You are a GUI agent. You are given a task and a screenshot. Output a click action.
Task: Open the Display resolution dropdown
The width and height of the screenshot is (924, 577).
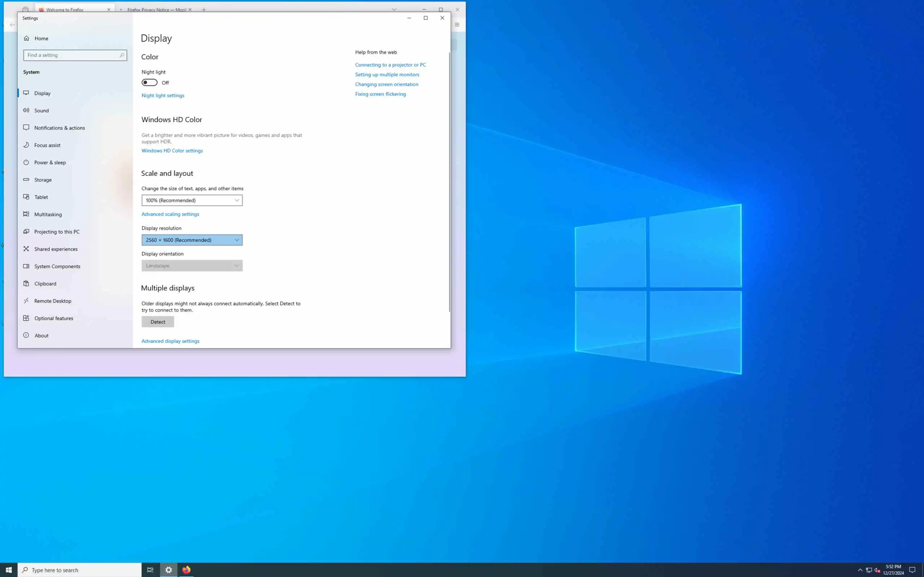[192, 240]
